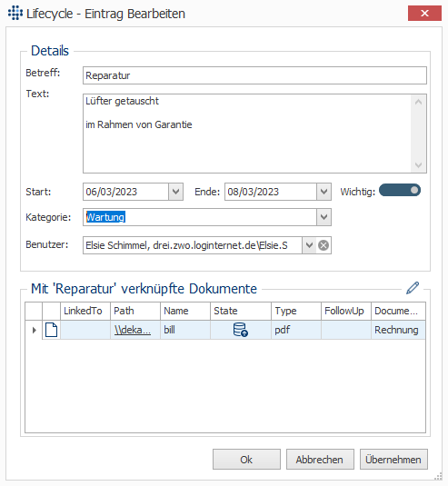Open the Start date dropdown
This screenshot has height=486, width=448.
[175, 192]
